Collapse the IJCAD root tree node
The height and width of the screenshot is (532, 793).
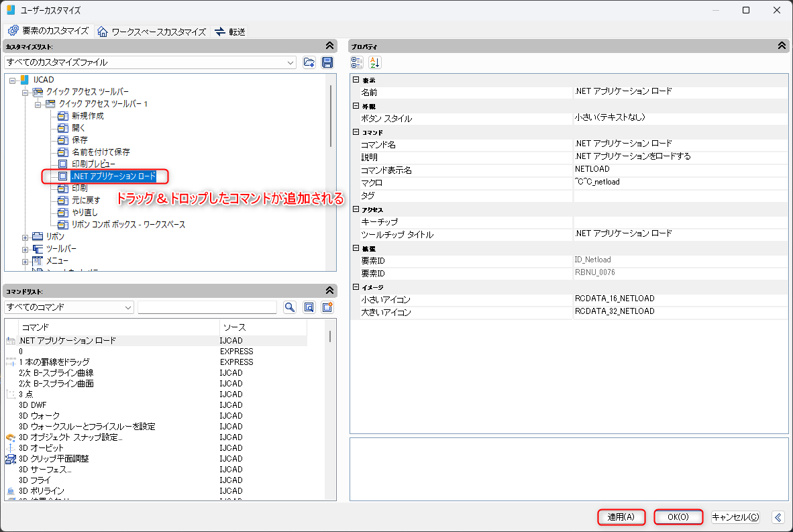click(x=13, y=81)
